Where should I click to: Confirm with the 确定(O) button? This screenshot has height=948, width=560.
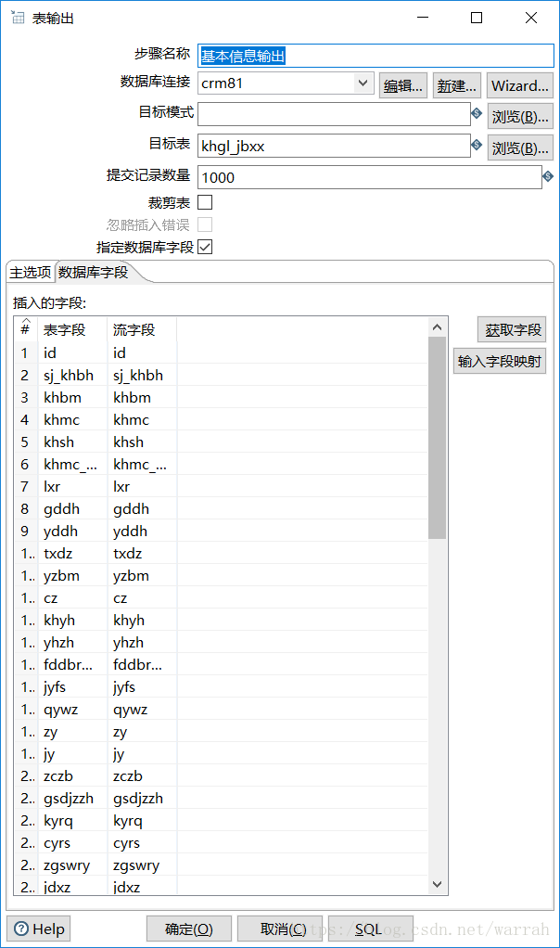pos(189,929)
